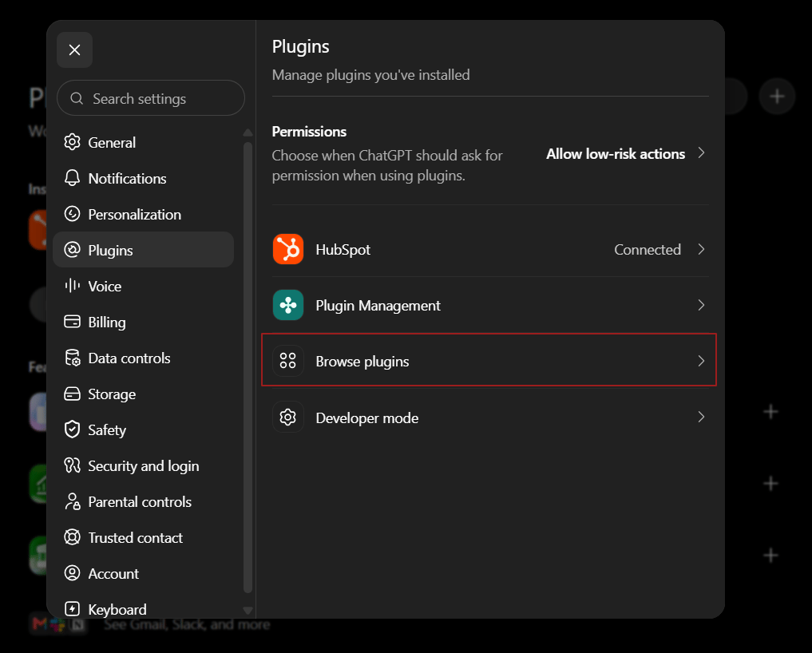
Task: Click the Browse plugins grid icon
Action: tap(288, 360)
